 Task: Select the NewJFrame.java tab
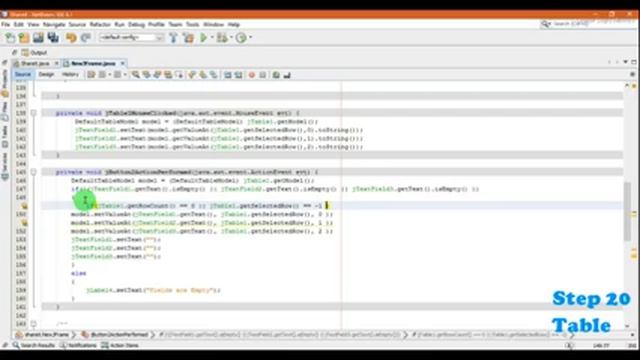[92, 64]
